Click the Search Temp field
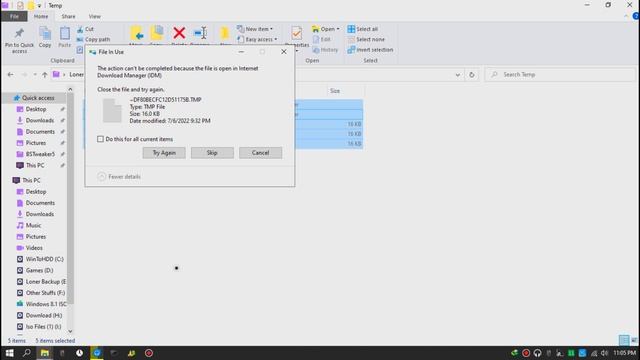The image size is (640, 360). 560,75
